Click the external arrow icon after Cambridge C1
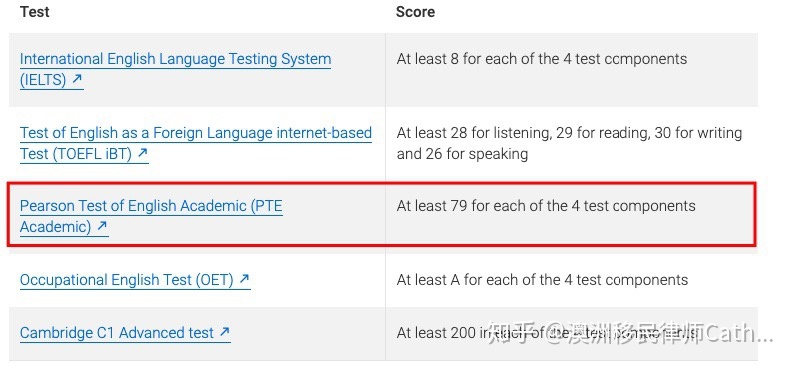The height and width of the screenshot is (366, 793). tap(225, 332)
